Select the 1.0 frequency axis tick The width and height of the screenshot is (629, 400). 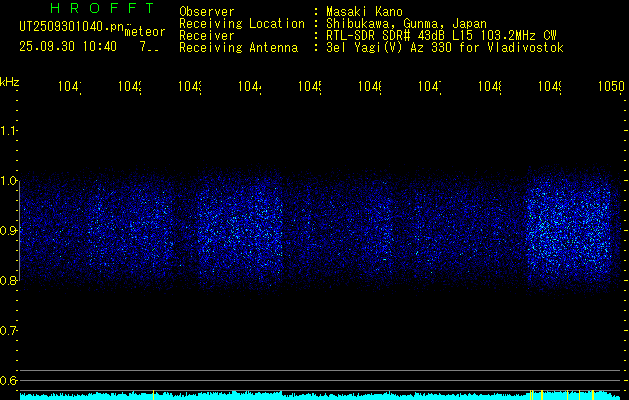[x=9, y=181]
